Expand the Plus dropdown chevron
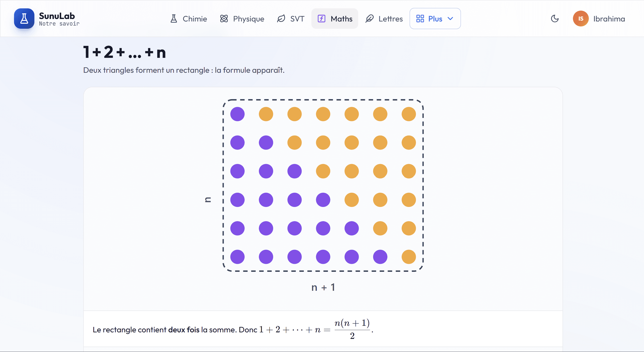The height and width of the screenshot is (352, 644). [x=450, y=19]
